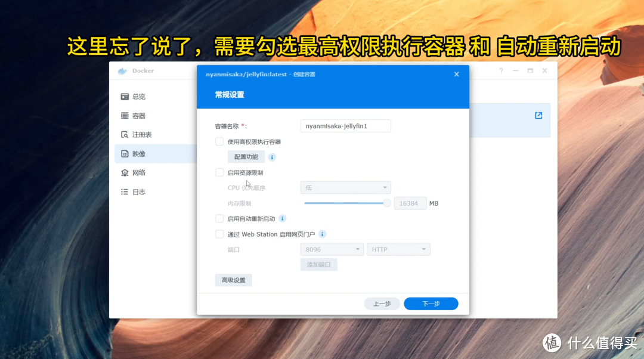
Task: Check 启用资源限制 option
Action: coord(219,172)
